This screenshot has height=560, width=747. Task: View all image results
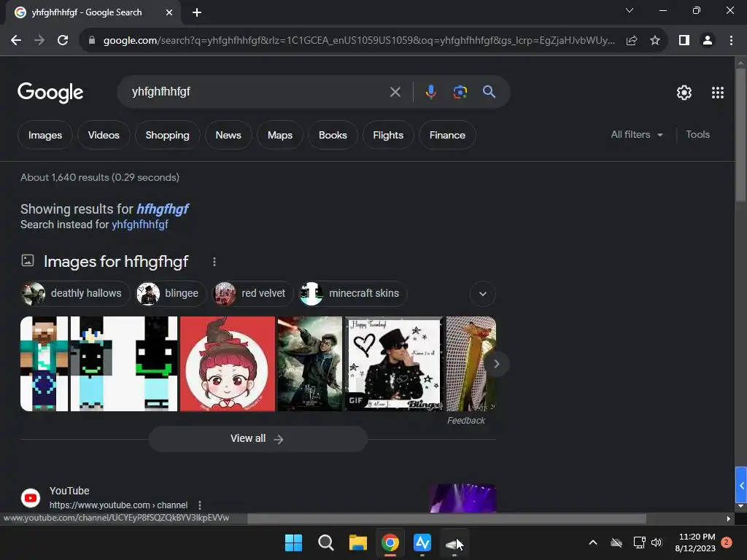click(258, 438)
